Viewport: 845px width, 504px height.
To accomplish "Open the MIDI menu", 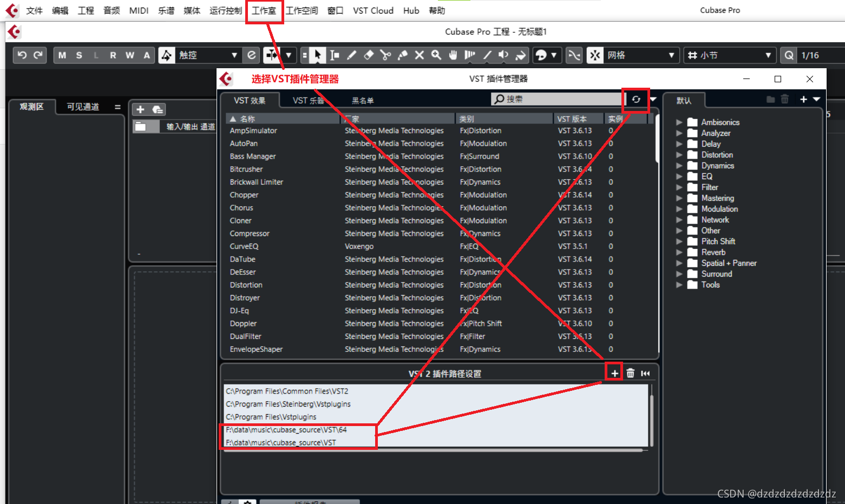I will click(139, 10).
